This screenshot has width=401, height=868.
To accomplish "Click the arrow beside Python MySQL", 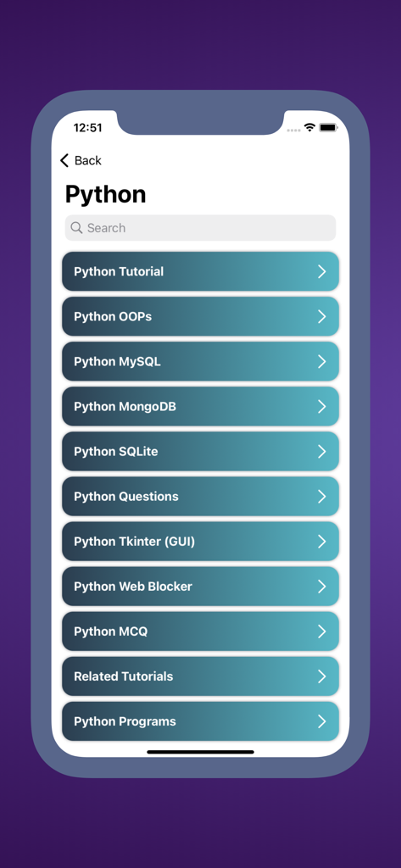I will tap(322, 361).
